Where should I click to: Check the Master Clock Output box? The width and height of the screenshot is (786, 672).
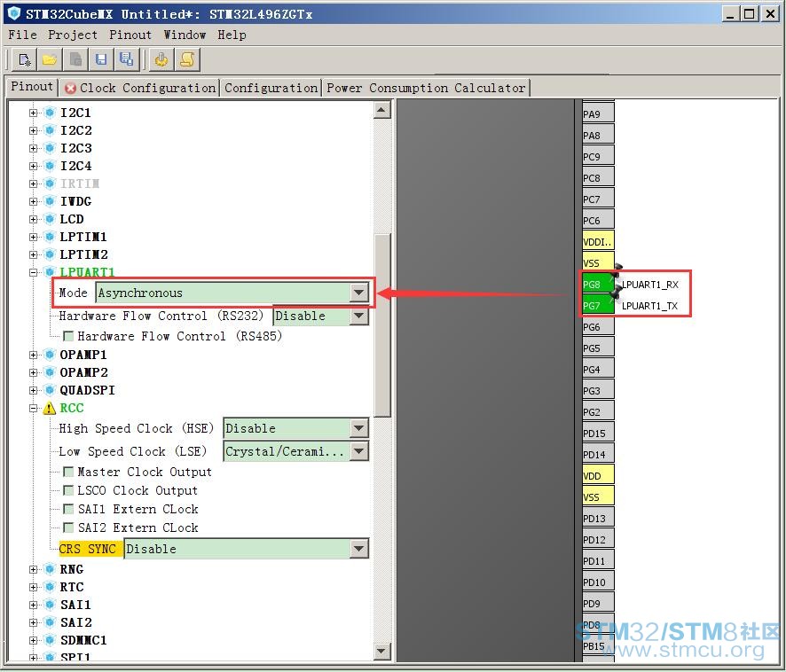click(x=68, y=472)
